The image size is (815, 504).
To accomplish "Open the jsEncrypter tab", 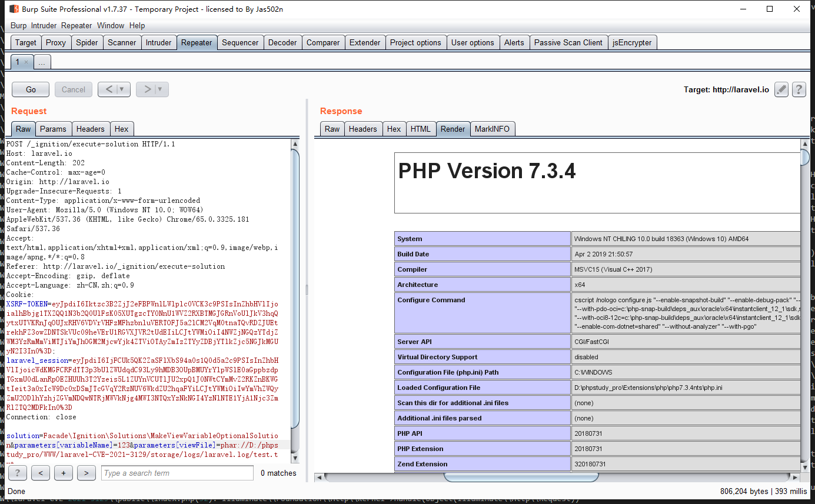I will (x=632, y=42).
